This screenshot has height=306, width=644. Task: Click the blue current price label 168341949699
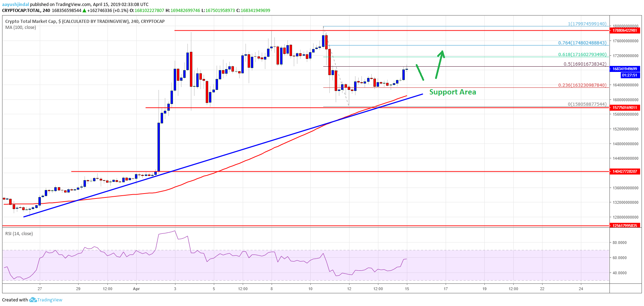pos(625,69)
